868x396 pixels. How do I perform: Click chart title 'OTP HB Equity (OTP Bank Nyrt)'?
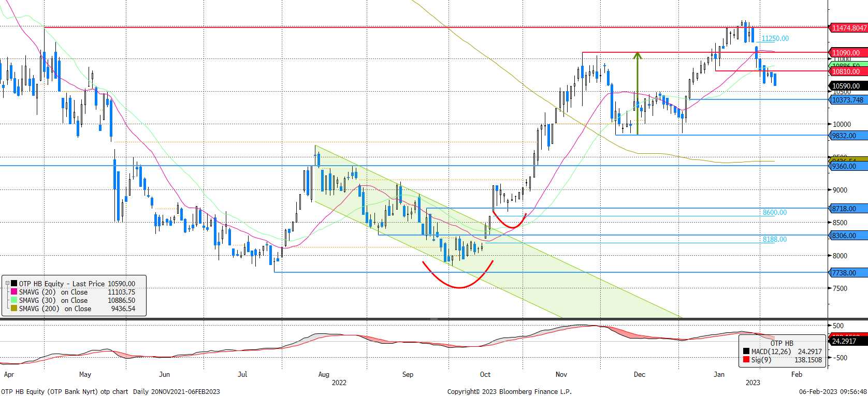(x=49, y=391)
